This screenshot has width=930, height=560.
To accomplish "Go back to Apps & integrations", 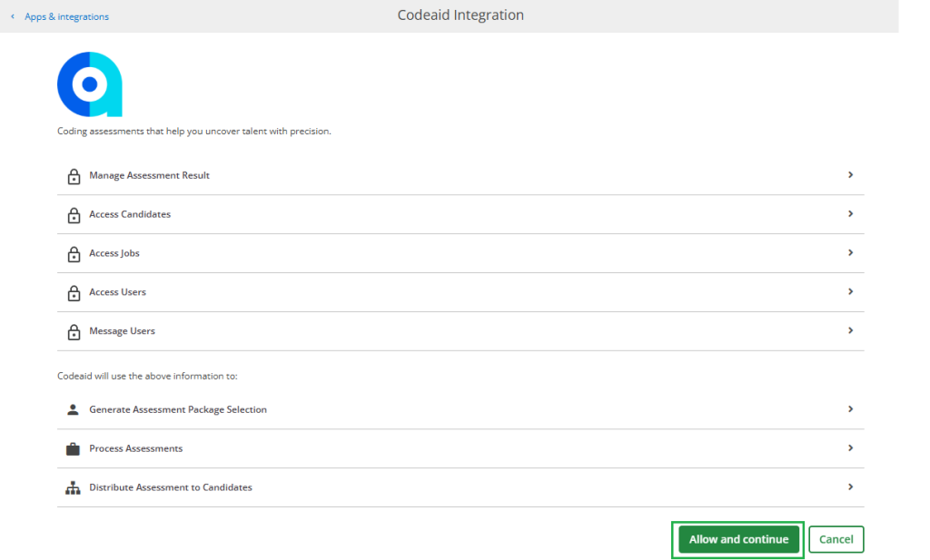I will tap(65, 16).
